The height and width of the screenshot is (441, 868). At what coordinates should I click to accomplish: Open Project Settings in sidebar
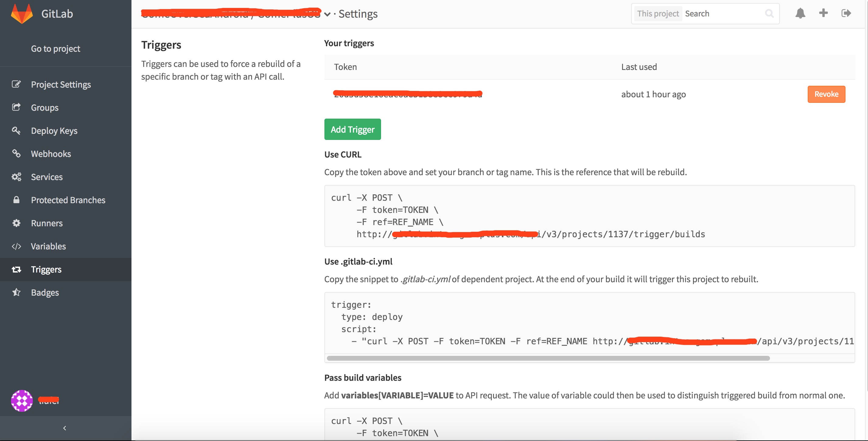[61, 85]
